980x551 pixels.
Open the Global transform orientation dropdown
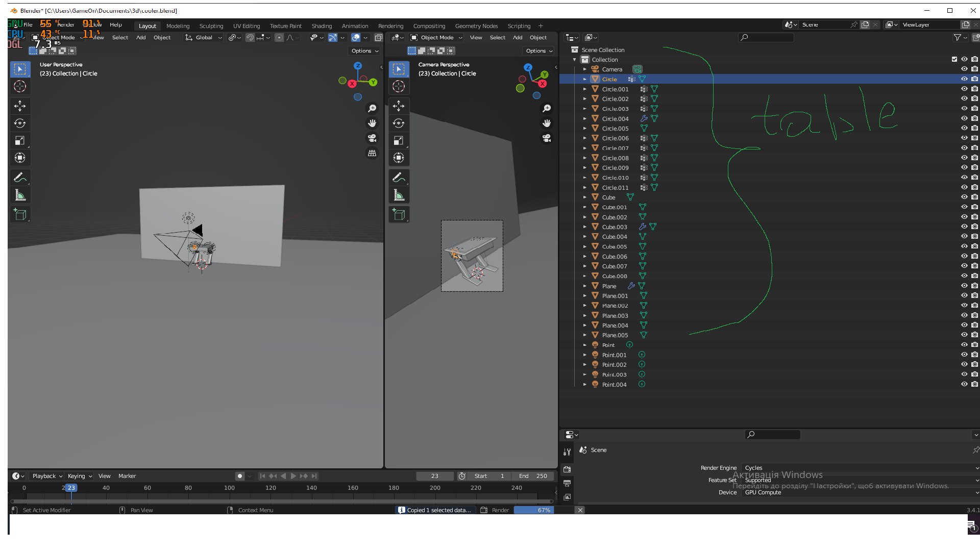click(204, 37)
